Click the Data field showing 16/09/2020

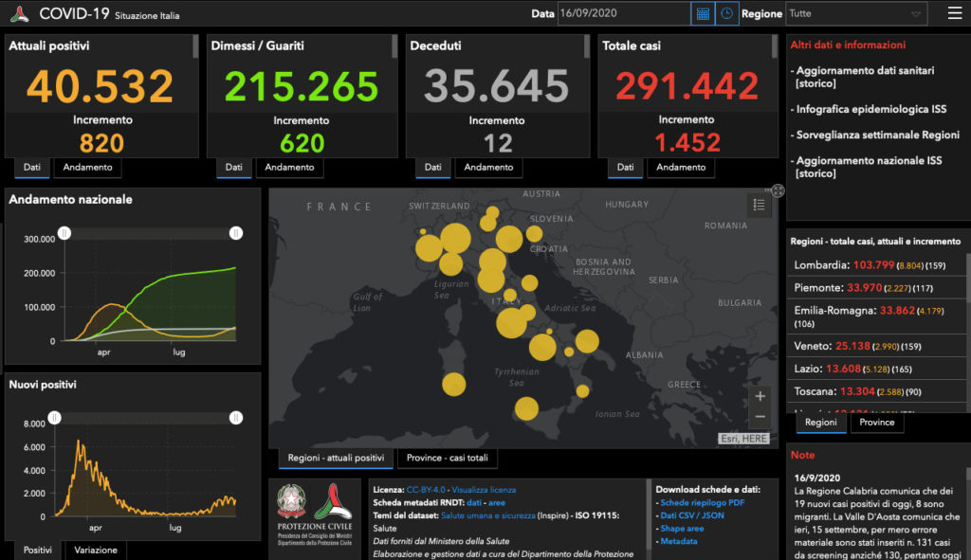pos(623,14)
